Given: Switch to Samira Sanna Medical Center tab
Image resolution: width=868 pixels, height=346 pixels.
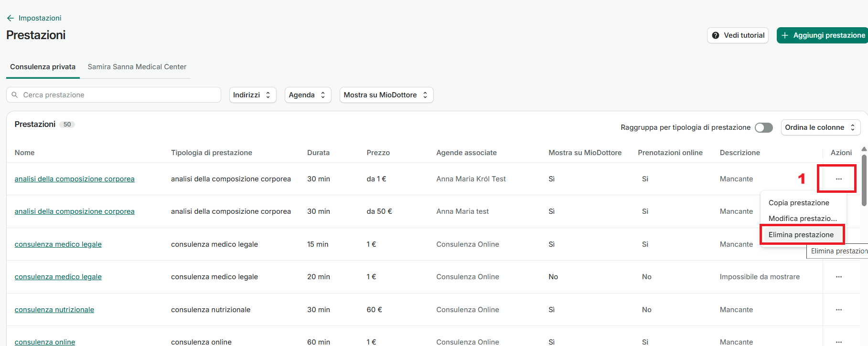Looking at the screenshot, I should point(137,67).
